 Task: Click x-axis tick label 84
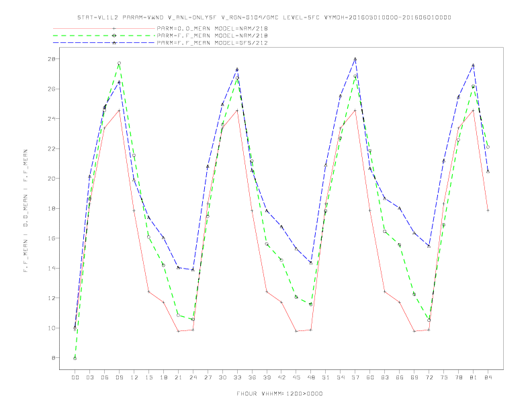pyautogui.click(x=488, y=377)
